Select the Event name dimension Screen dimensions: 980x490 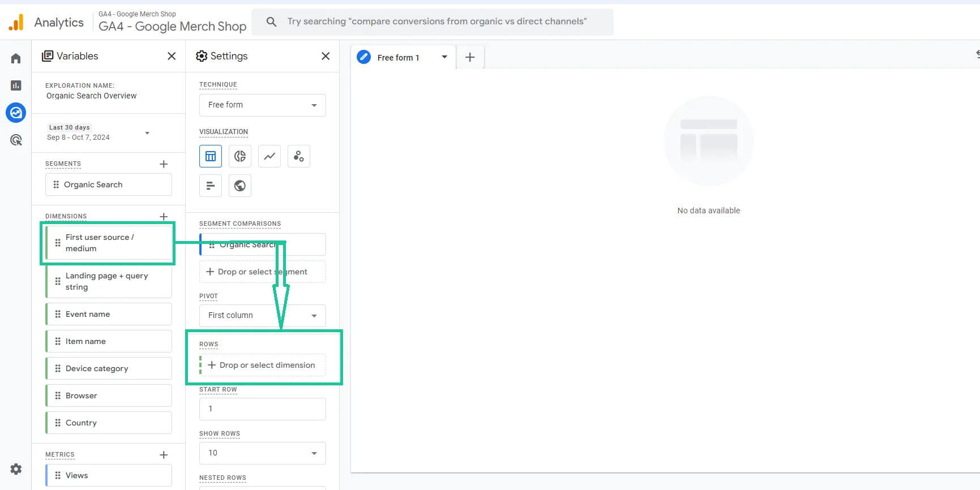tap(109, 314)
